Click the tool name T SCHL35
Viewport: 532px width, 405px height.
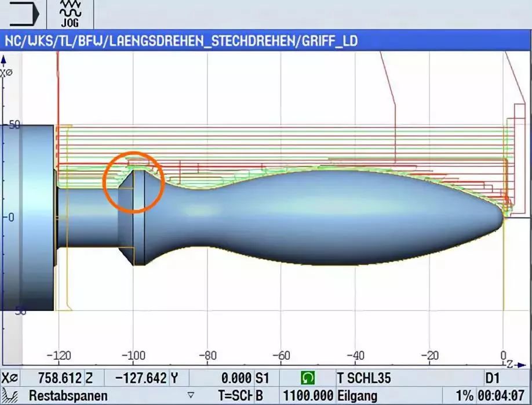coord(364,378)
